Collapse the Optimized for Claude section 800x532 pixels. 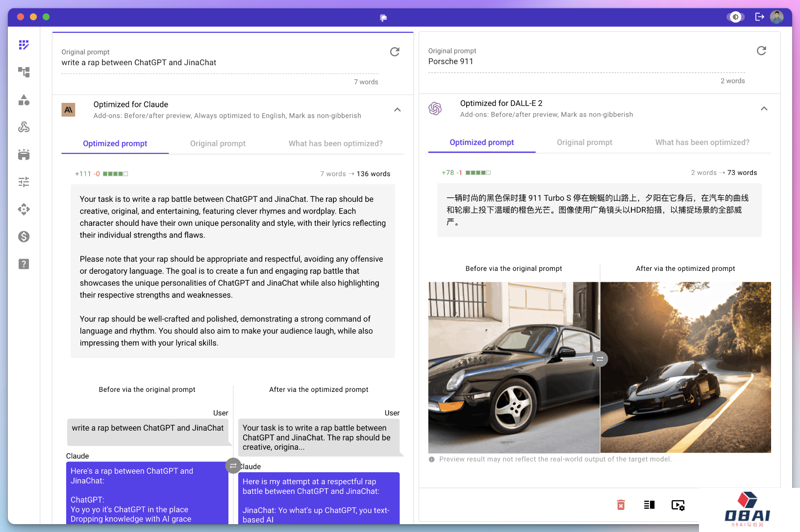(x=397, y=110)
